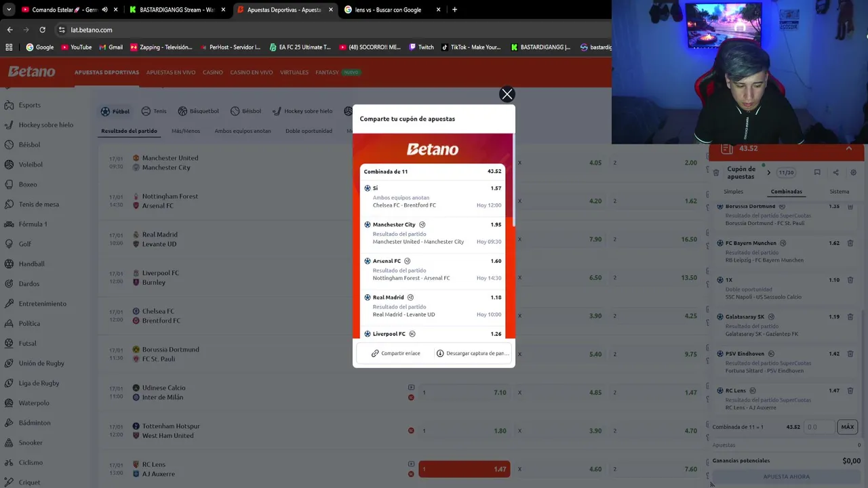Select Dardos in sports sidebar
Viewport: 868px width, 488px height.
coord(29,284)
